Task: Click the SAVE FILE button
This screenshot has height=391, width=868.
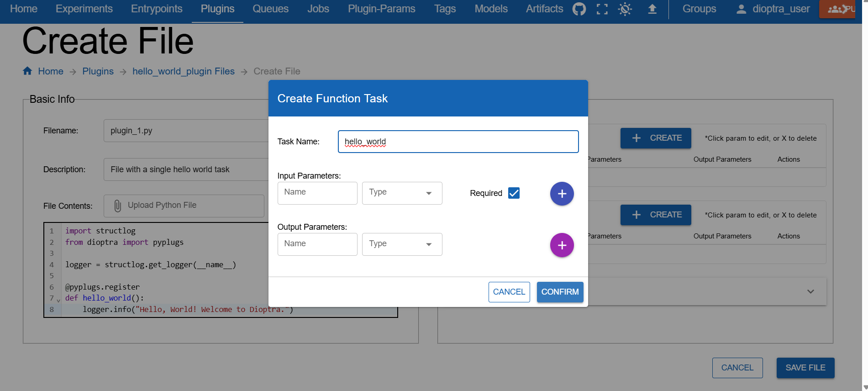Action: click(x=805, y=368)
